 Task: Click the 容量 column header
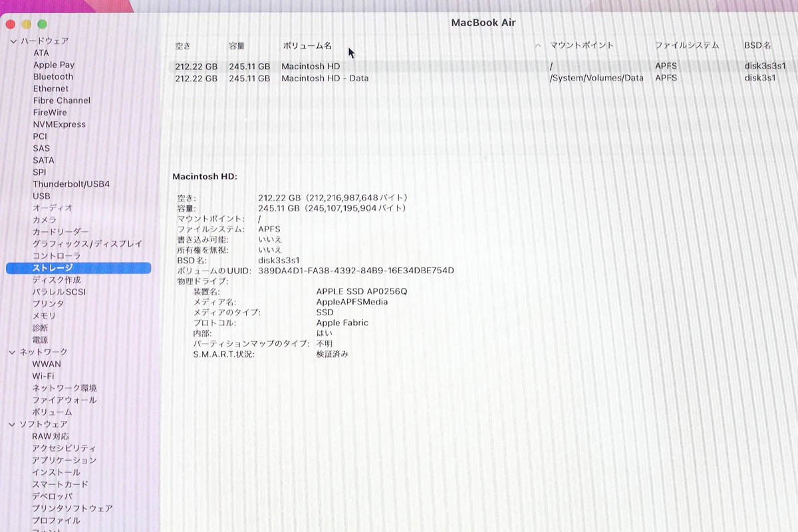237,46
